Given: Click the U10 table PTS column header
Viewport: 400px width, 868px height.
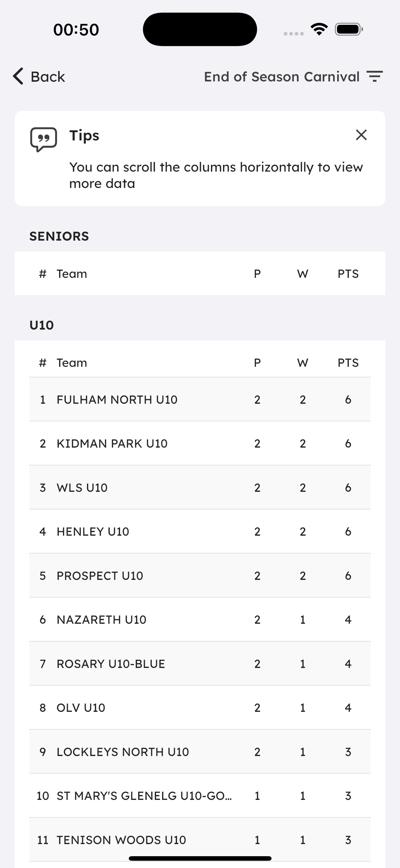Looking at the screenshot, I should (x=348, y=363).
